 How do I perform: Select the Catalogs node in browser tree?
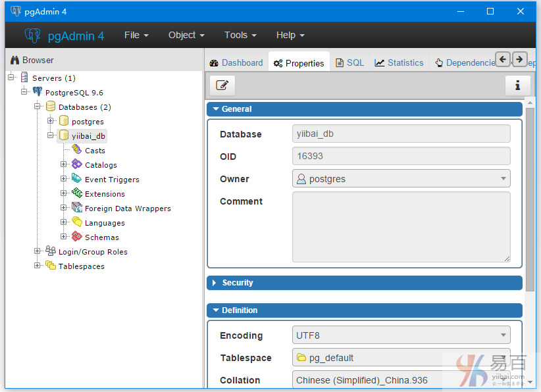point(101,165)
